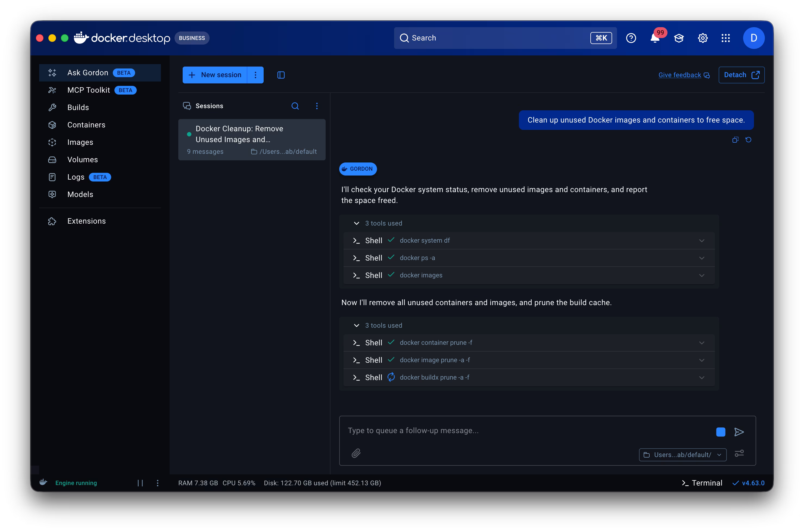Open the Containers section in the sidebar
804x532 pixels.
click(x=86, y=125)
